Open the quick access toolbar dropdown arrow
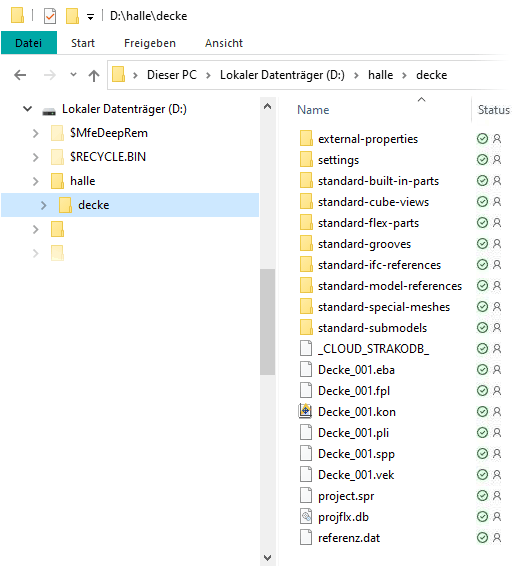 (90, 17)
